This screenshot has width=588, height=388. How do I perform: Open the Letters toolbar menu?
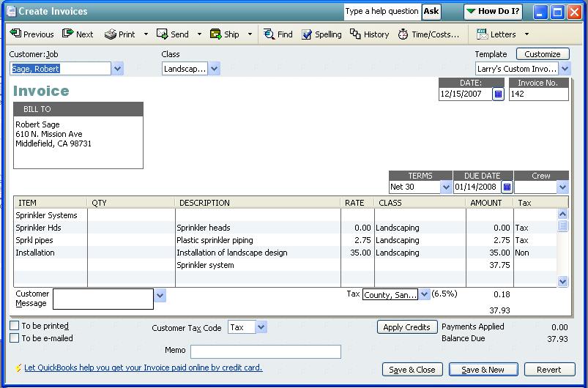click(502, 34)
